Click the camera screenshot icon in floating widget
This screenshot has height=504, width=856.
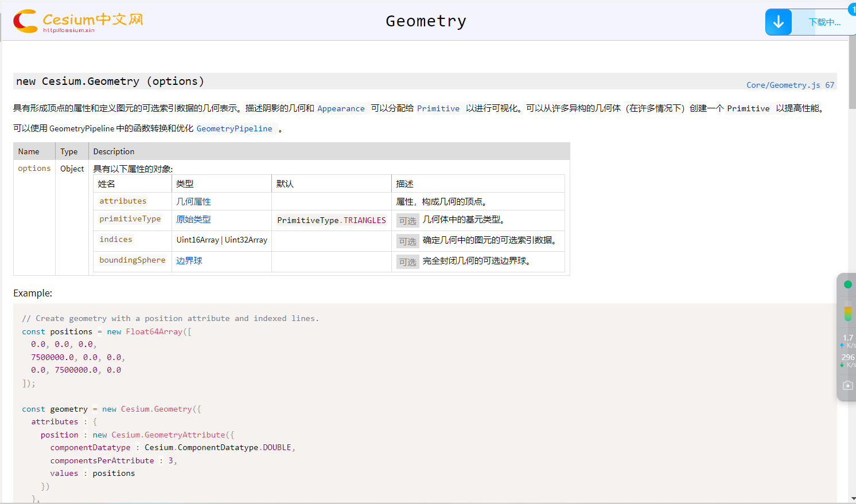[847, 385]
